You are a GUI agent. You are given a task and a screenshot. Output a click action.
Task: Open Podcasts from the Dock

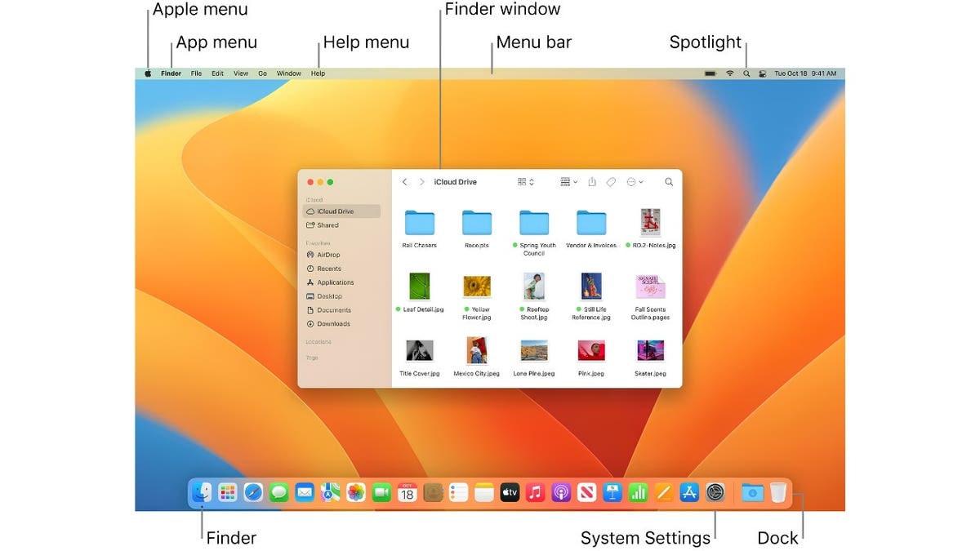pyautogui.click(x=561, y=492)
